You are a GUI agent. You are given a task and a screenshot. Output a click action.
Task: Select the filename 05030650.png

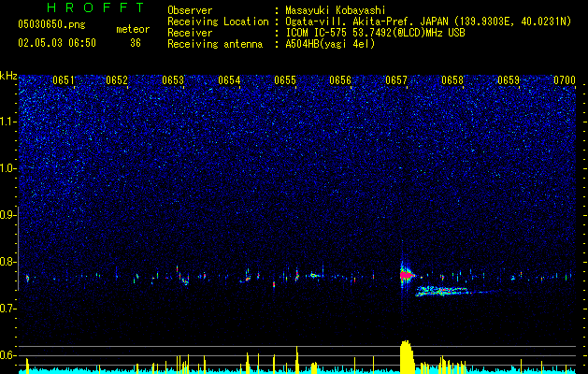pos(51,24)
